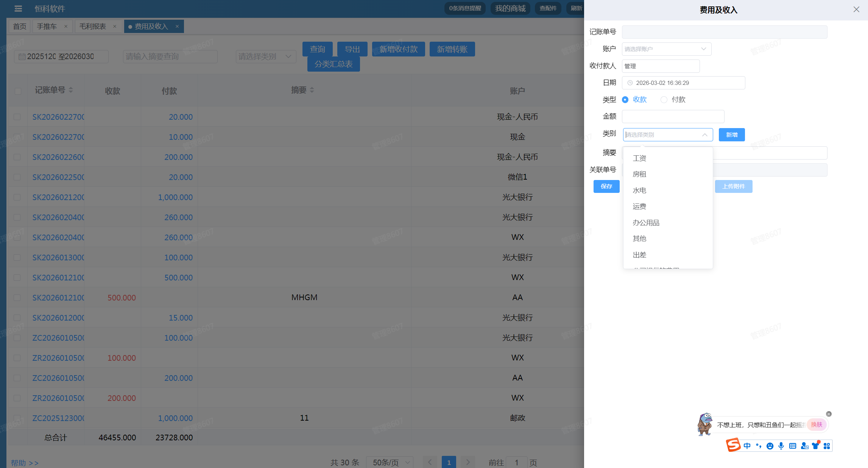Click the clock icon in the 日期 field
Screen dimensions: 868x468
(630, 83)
